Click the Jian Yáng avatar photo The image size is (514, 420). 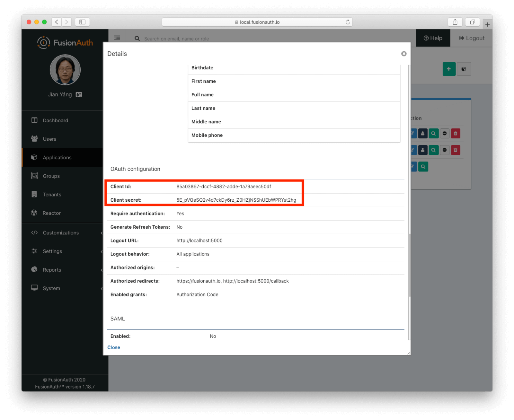[x=65, y=70]
